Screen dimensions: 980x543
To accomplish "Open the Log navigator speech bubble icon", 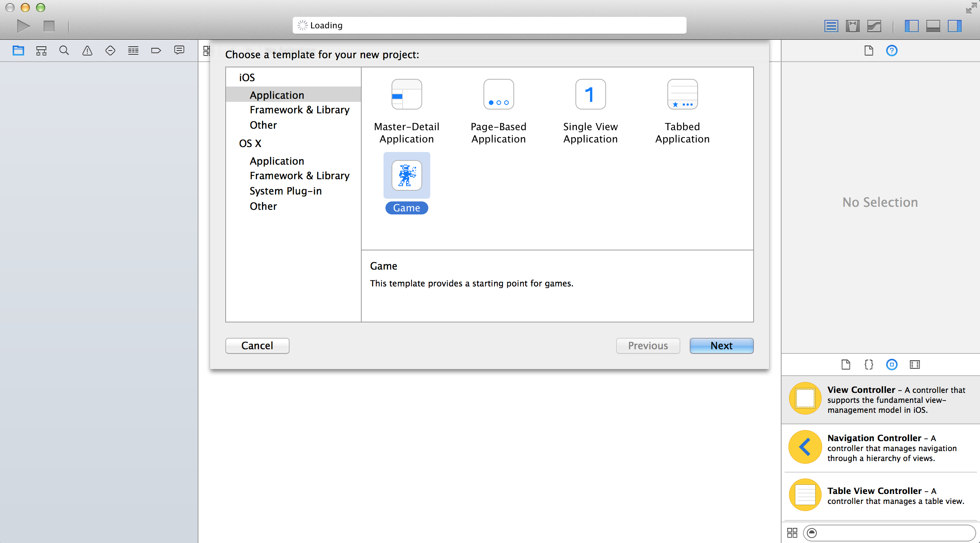I will 179,51.
